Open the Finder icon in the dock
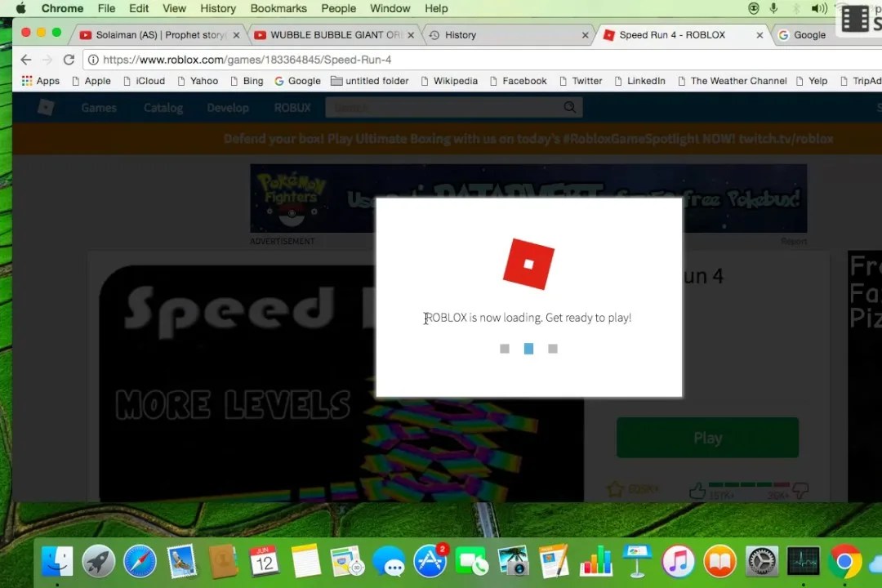 (57, 561)
